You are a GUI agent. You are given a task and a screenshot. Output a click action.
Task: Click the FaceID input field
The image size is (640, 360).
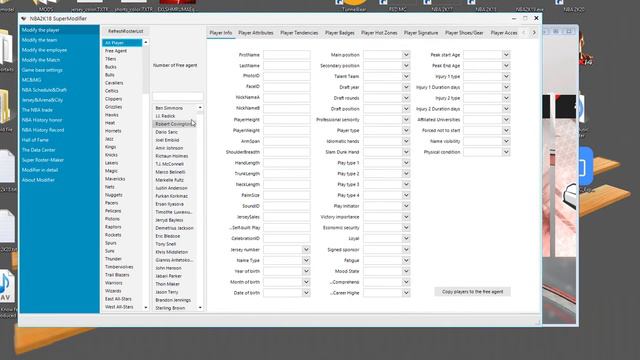pyautogui.click(x=287, y=87)
